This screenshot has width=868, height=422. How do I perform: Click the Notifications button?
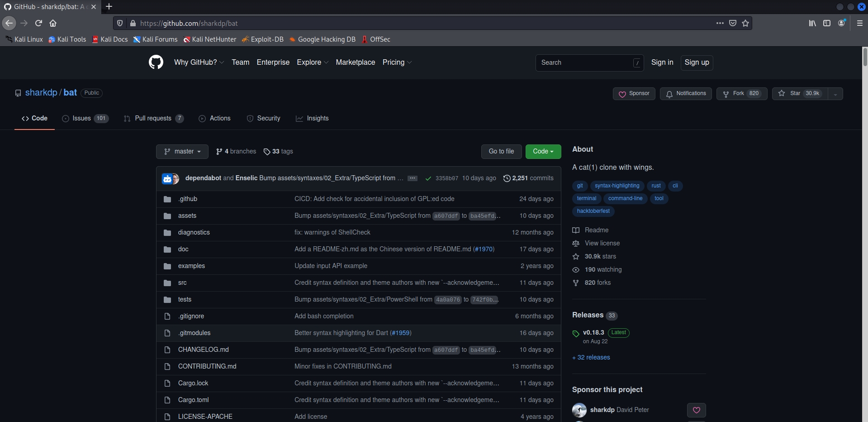pyautogui.click(x=686, y=94)
